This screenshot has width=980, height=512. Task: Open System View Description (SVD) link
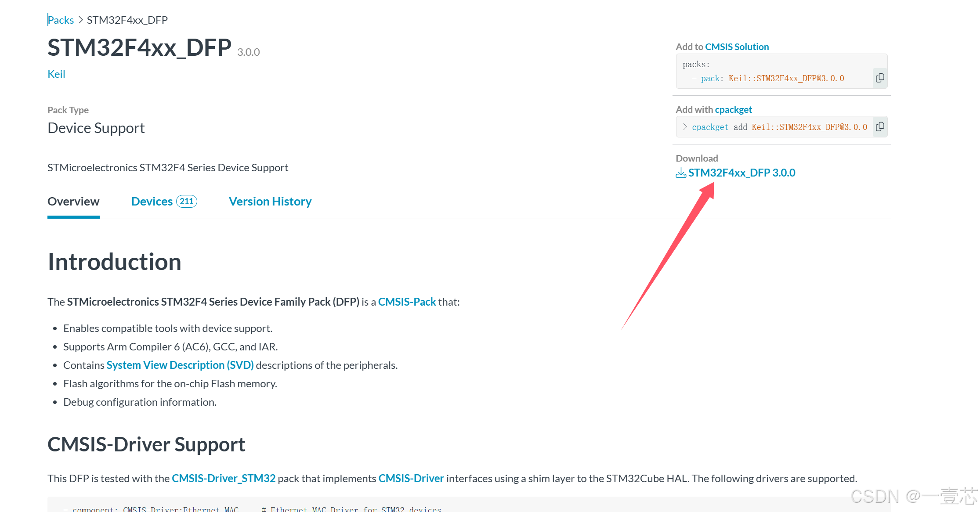point(180,365)
